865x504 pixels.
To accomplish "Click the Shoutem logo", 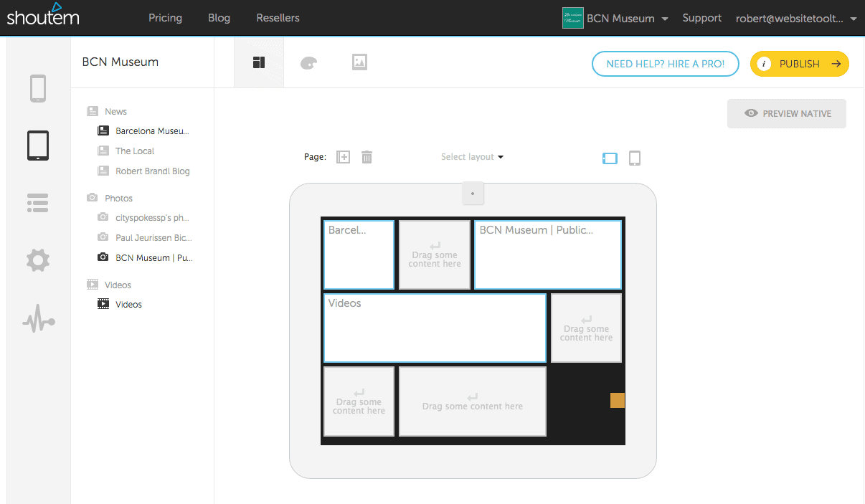I will click(42, 14).
